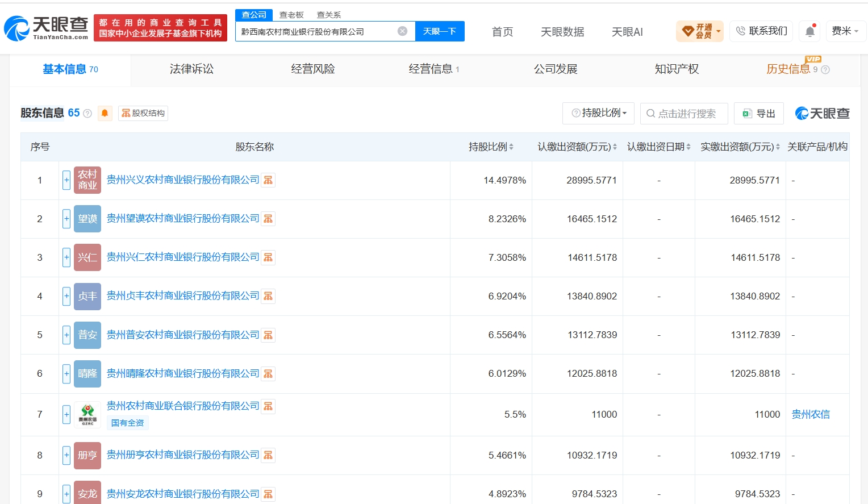Open equity structure for 贵州晴隆农村商业银行
Image resolution: width=868 pixels, height=504 pixels.
coord(268,373)
